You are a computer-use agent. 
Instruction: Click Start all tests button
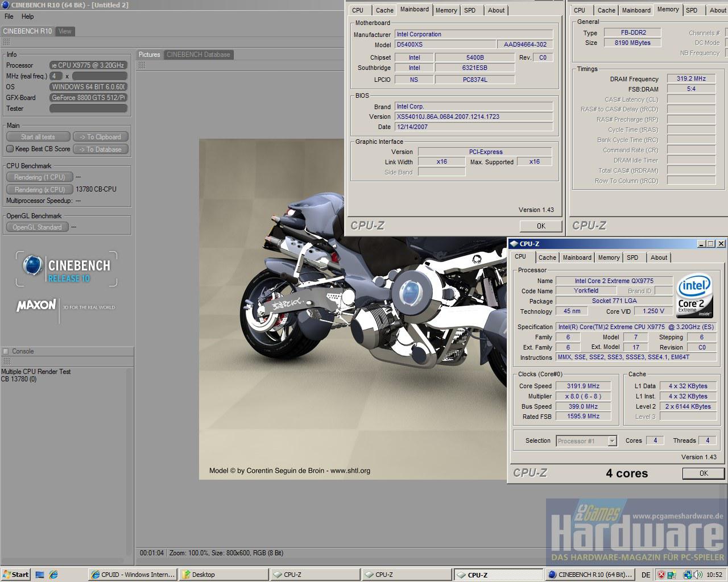coord(38,137)
